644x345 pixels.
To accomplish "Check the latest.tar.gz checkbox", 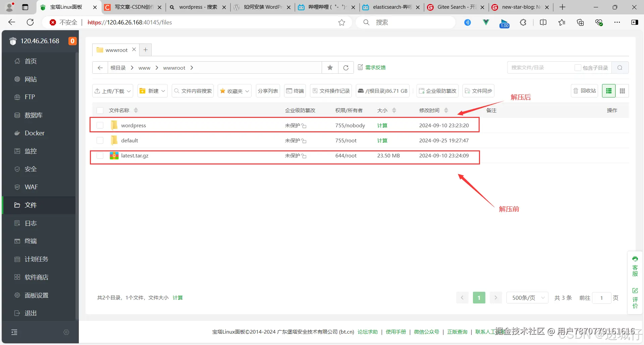I will [x=100, y=155].
